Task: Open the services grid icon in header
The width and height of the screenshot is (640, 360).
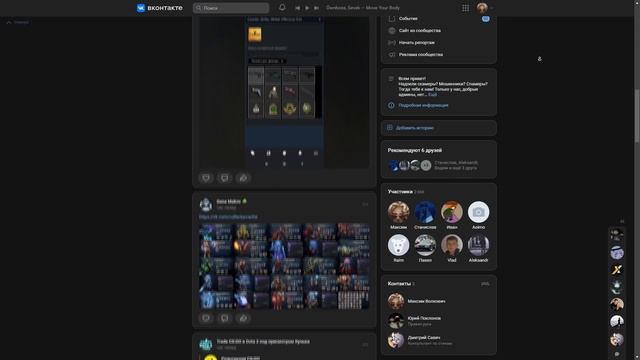Action: [x=465, y=8]
